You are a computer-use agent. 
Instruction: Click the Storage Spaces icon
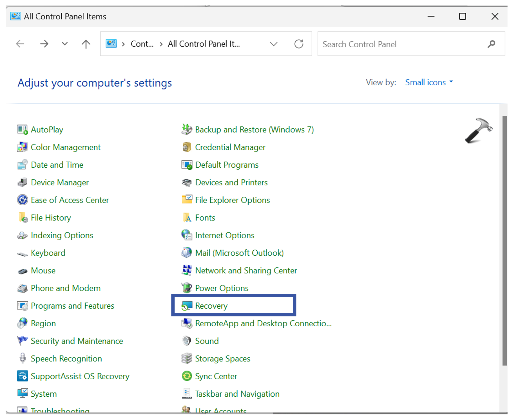(x=186, y=359)
